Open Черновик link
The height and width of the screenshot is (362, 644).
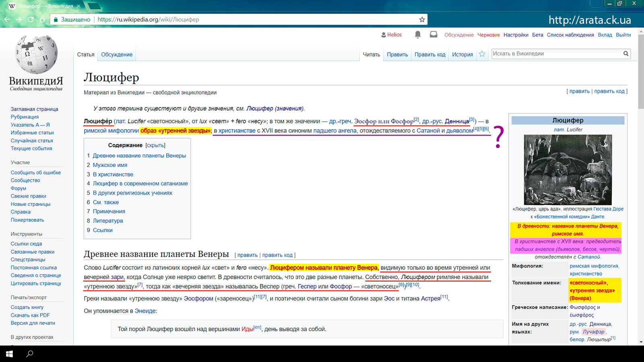pos(489,35)
